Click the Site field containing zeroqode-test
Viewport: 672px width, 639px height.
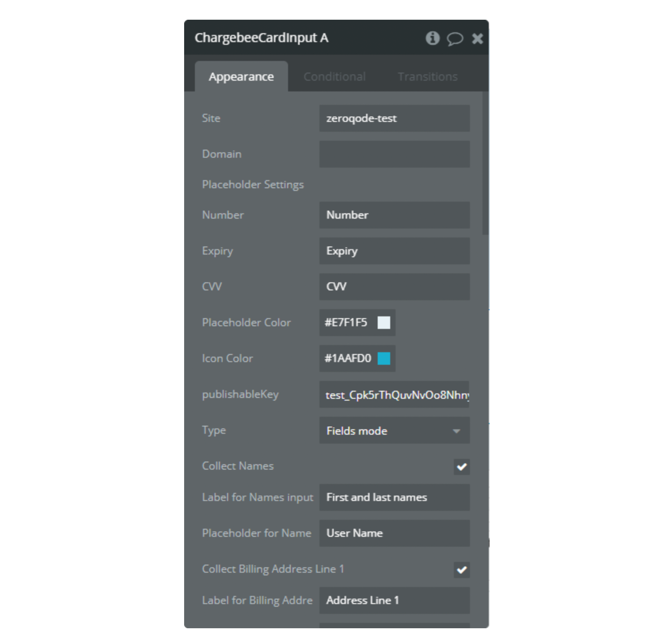pyautogui.click(x=394, y=118)
